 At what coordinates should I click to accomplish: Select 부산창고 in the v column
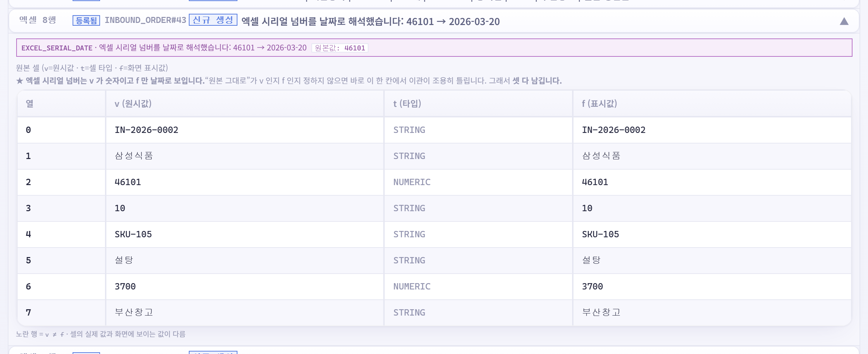tap(134, 312)
